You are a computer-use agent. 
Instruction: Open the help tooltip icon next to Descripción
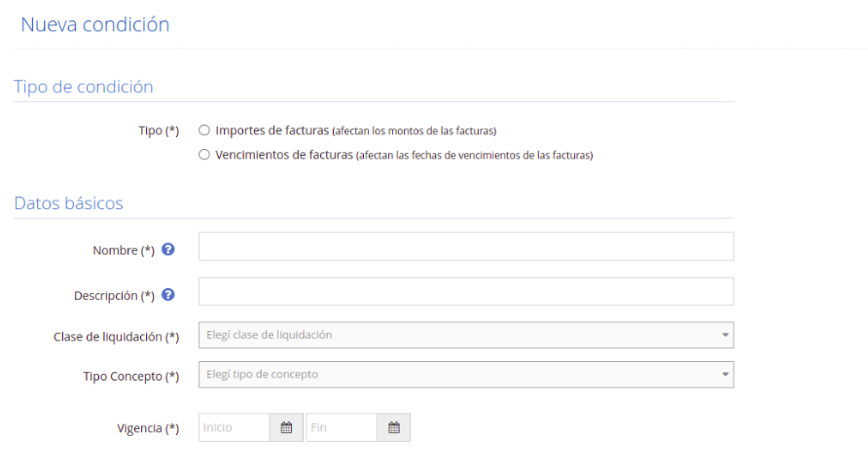(x=168, y=295)
